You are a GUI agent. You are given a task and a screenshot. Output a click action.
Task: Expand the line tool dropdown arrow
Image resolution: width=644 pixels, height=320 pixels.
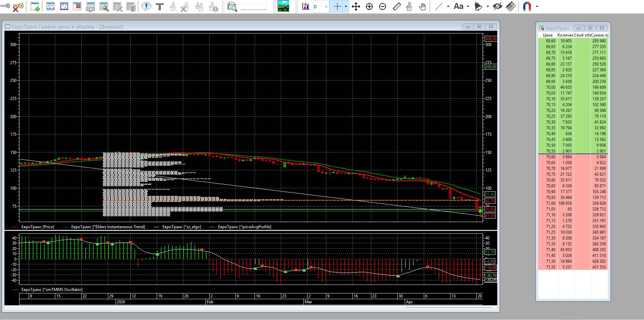pos(448,6)
